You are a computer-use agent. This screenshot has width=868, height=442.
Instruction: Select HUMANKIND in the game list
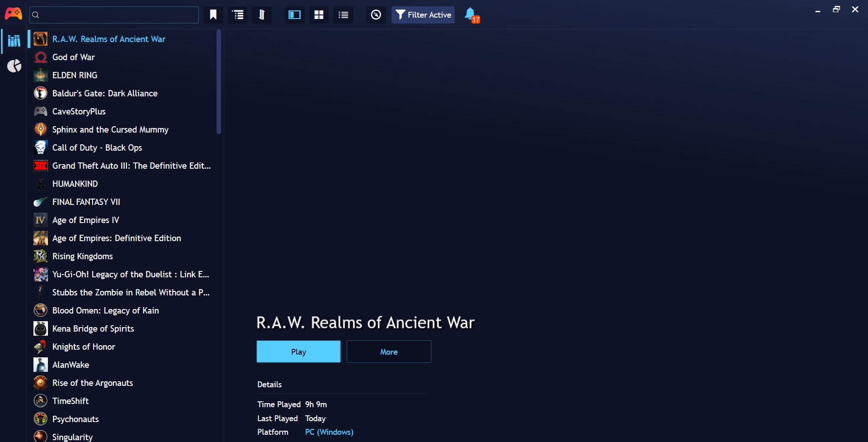(x=122, y=184)
